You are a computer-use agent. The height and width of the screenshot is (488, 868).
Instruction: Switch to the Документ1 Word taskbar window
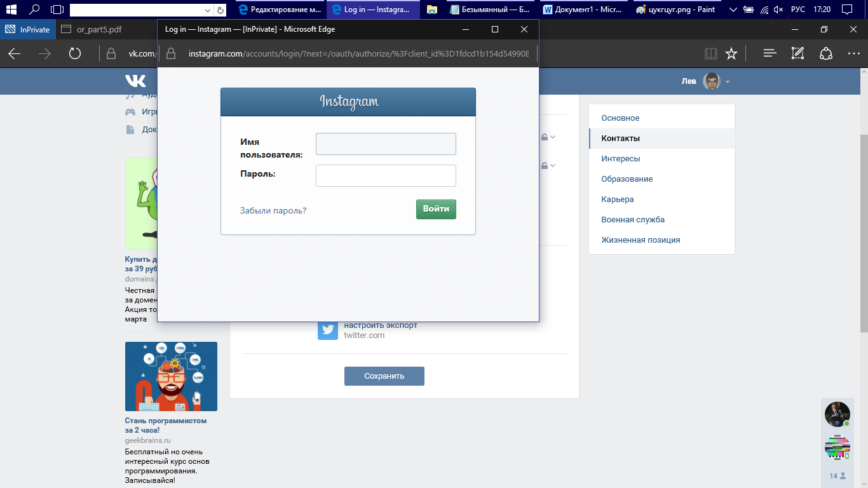tap(583, 10)
